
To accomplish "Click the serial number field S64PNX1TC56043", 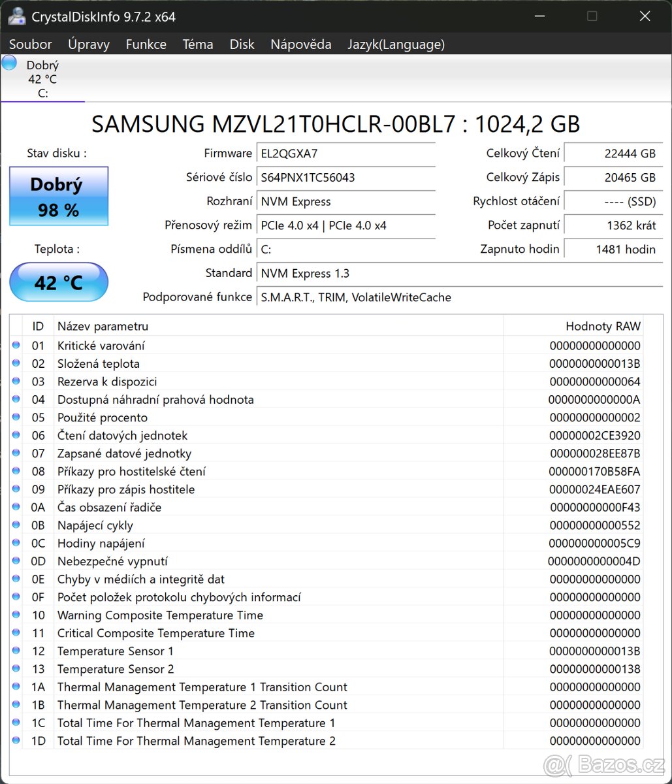I will (x=346, y=178).
